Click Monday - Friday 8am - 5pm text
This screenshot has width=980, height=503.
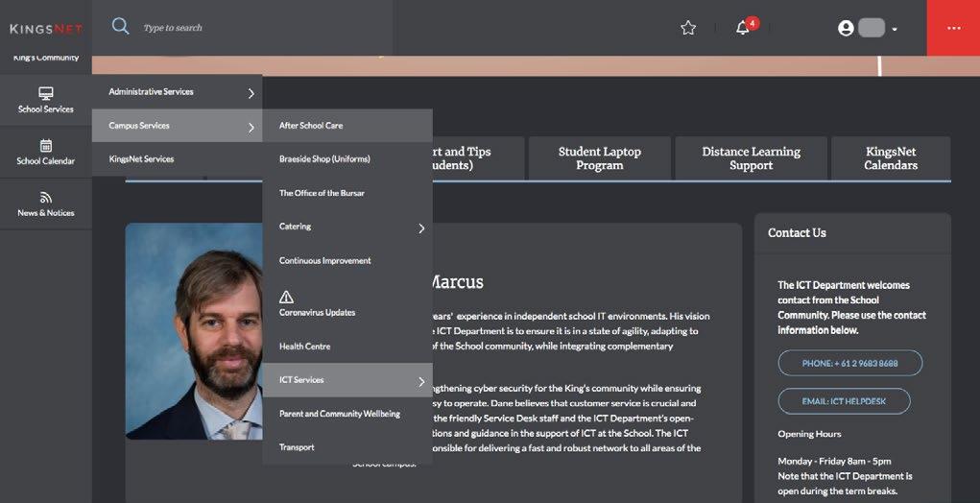pyautogui.click(x=834, y=461)
